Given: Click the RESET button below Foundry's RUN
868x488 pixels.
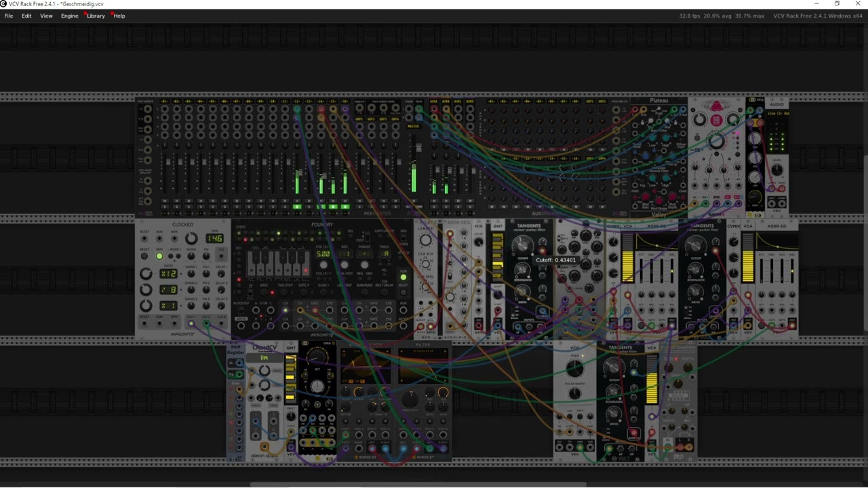Looking at the screenshot, I should coord(403,293).
